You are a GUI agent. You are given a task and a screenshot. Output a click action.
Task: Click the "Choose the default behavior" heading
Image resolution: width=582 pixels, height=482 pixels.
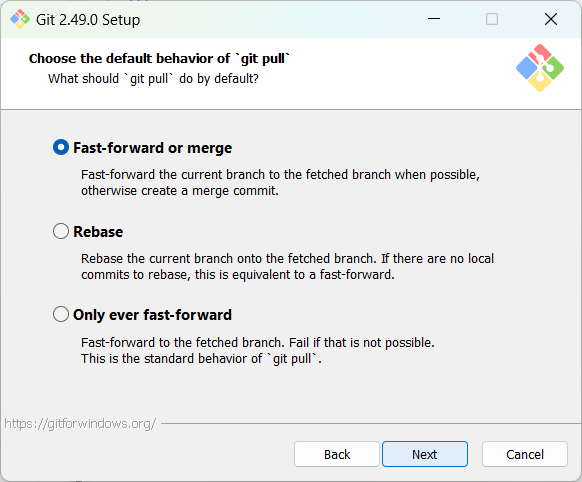(159, 59)
